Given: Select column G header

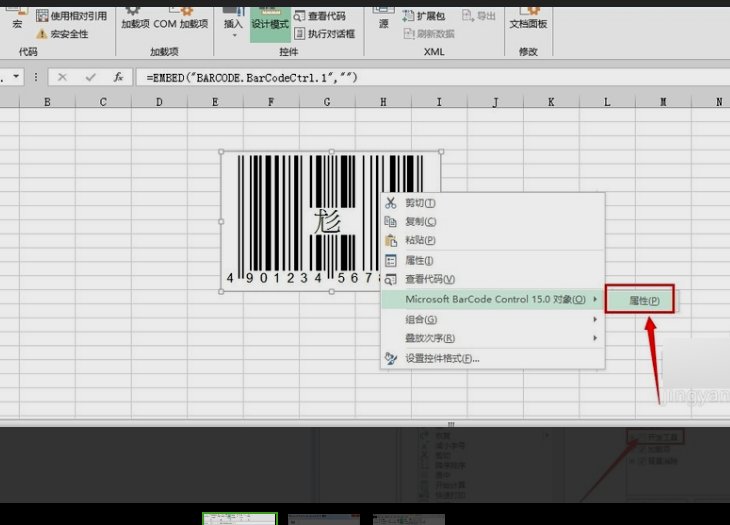Looking at the screenshot, I should point(327,101).
